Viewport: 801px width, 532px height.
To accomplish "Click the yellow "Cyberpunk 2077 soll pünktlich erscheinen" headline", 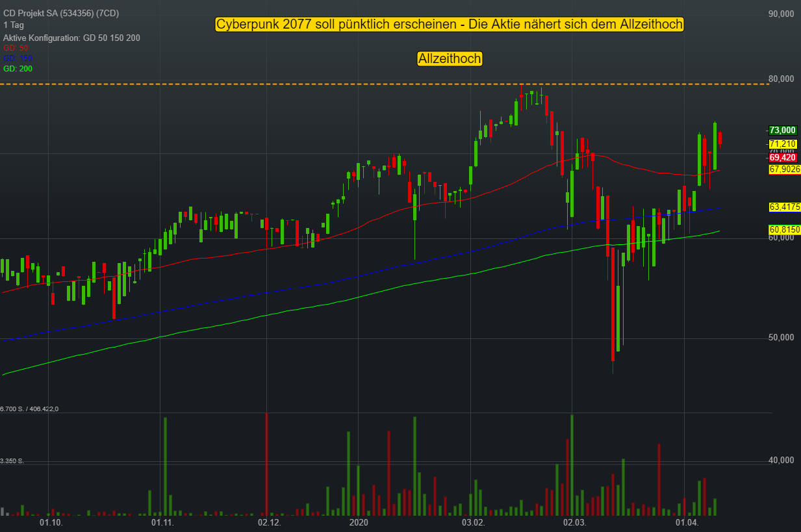I will (449, 25).
